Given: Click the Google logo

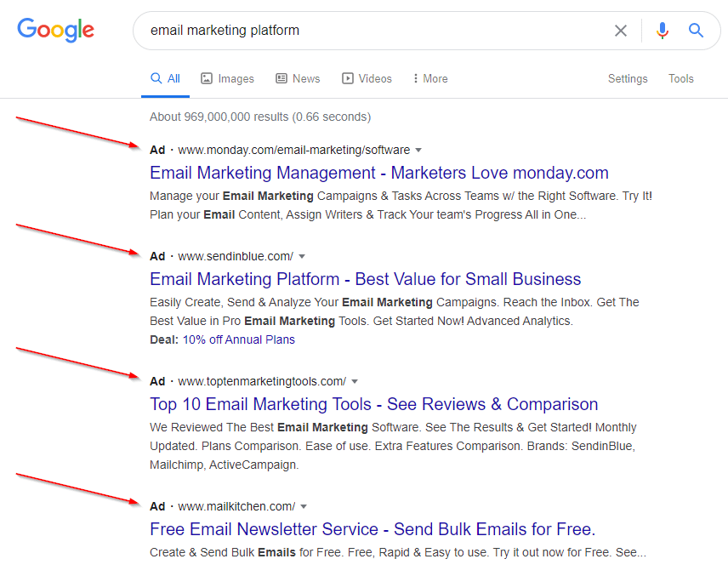Looking at the screenshot, I should tap(56, 30).
